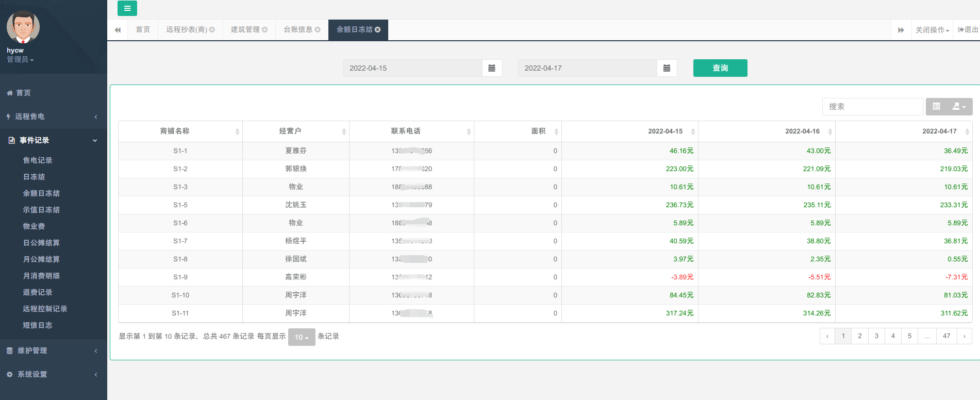Viewport: 980px width, 400px height.
Task: Click the hamburger menu toggle button
Action: pyautogui.click(x=127, y=8)
